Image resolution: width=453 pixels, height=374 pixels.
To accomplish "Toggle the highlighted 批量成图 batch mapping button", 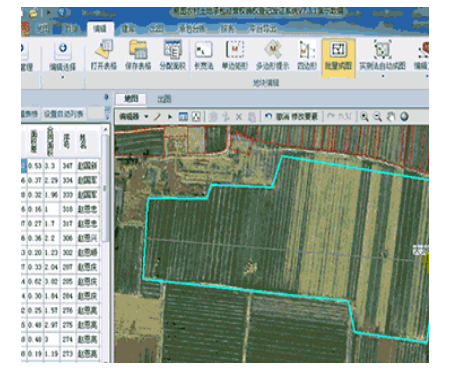I will coord(338,57).
